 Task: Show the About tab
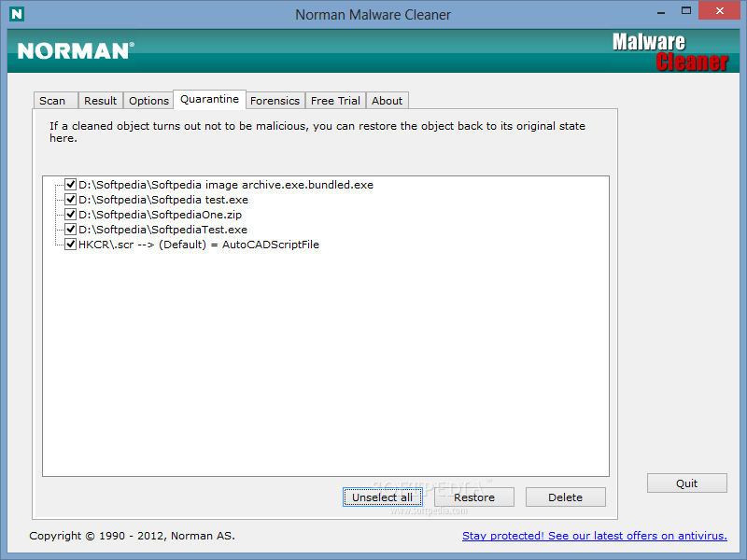[387, 101]
